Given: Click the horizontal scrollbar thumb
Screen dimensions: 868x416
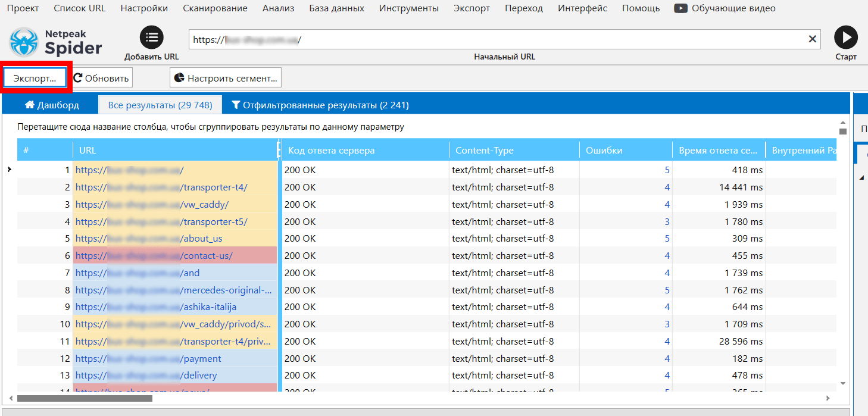Looking at the screenshot, I should coord(85,398).
